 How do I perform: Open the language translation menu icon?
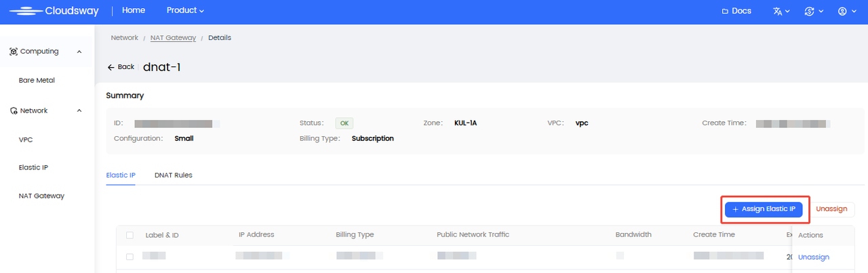(x=777, y=12)
